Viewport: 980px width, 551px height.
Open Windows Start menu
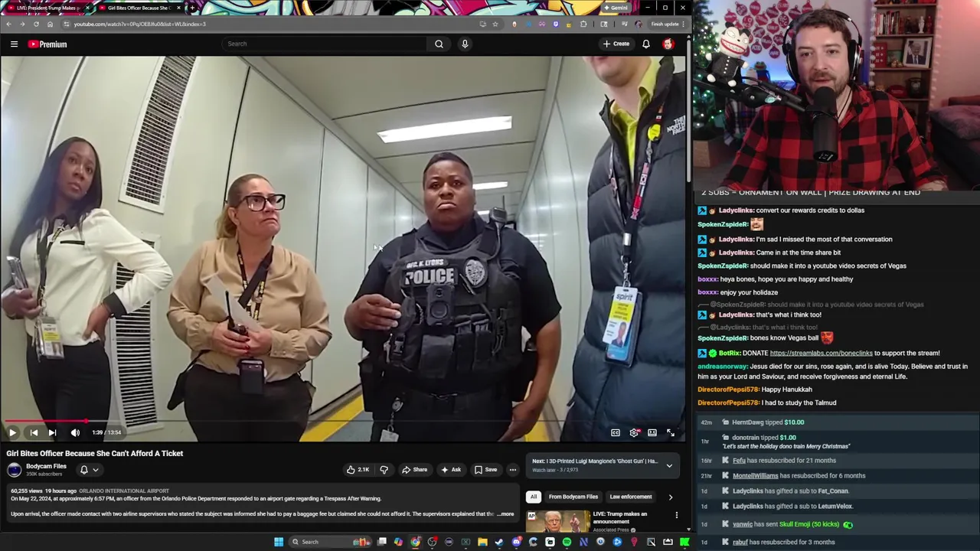click(279, 542)
